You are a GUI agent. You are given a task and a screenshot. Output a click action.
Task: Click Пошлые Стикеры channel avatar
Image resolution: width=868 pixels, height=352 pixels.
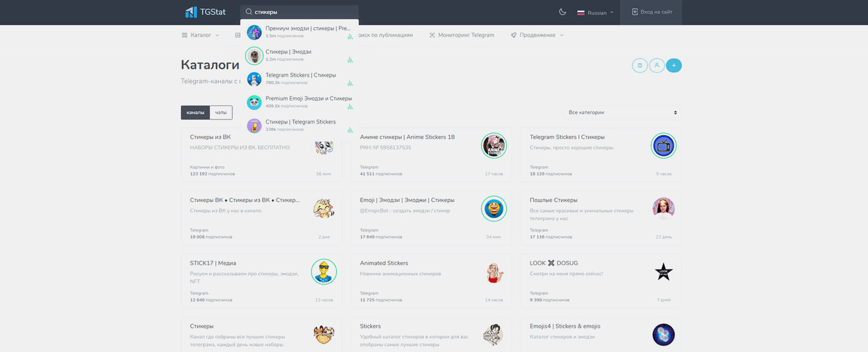tap(663, 209)
